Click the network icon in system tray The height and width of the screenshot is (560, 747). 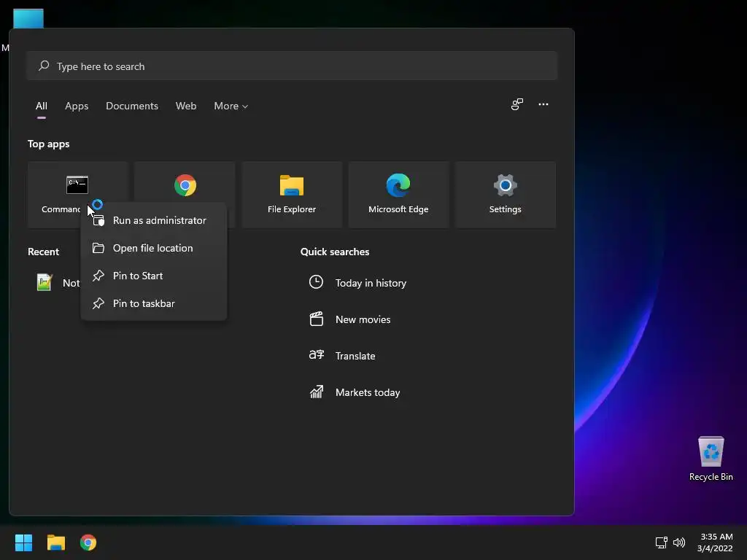(x=661, y=542)
